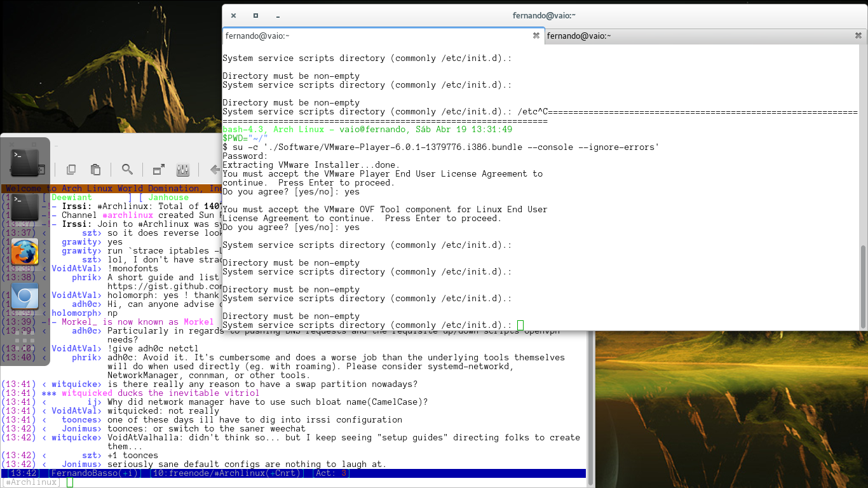Click the 'Janhouse' nick in irssi names list
The height and width of the screenshot is (488, 868).
coord(168,198)
